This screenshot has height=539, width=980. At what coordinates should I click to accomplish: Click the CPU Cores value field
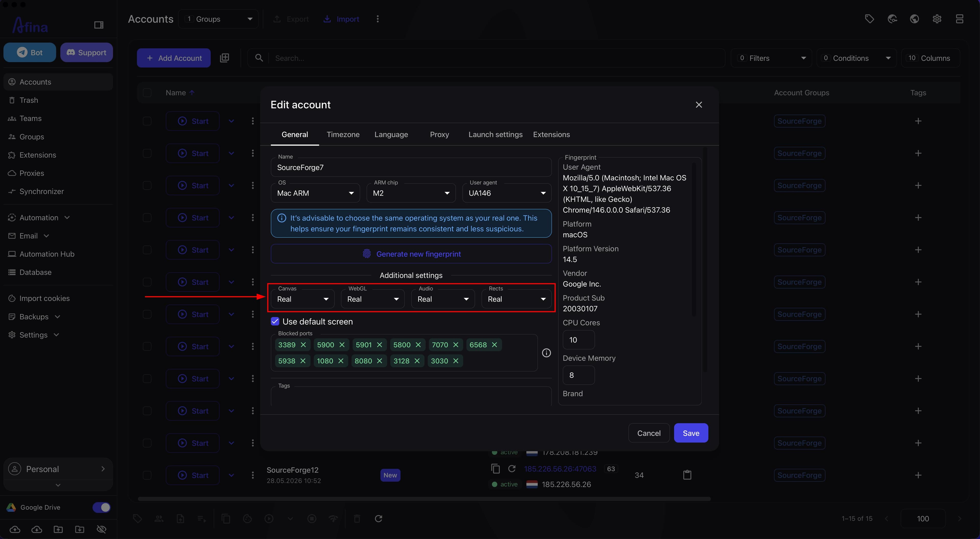click(x=579, y=340)
